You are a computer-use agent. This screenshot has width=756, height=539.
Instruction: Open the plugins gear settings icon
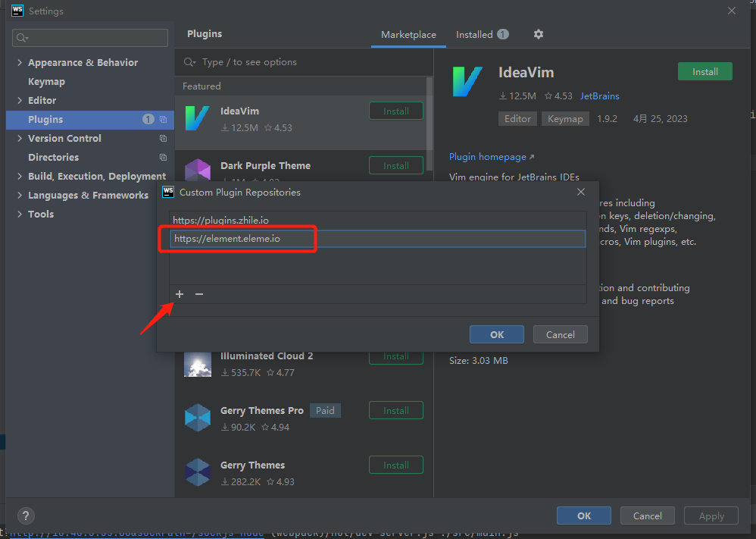pyautogui.click(x=539, y=34)
